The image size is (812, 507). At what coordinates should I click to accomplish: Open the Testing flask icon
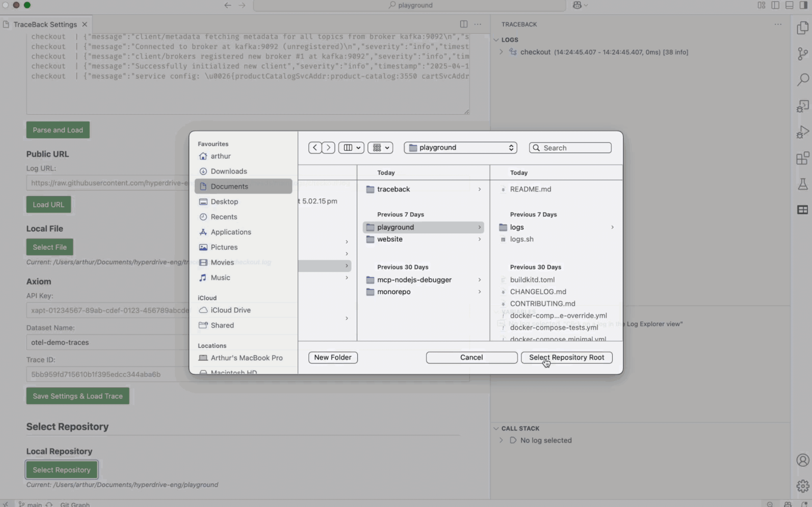tap(803, 184)
